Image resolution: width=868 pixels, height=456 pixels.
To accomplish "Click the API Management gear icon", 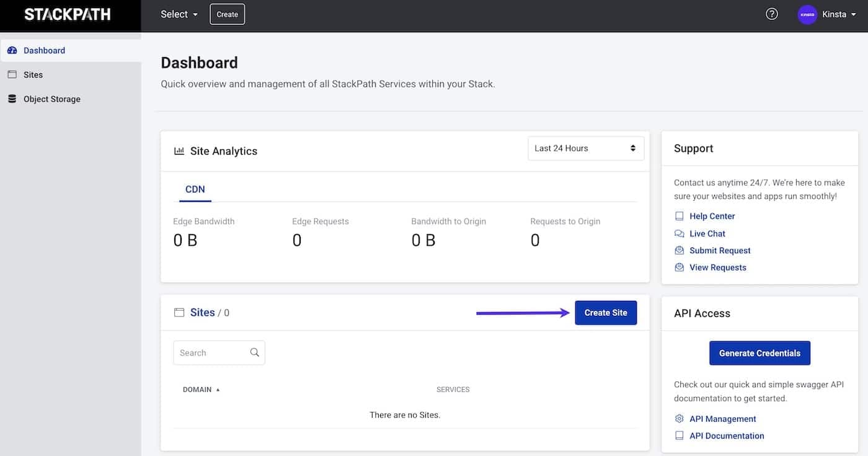I will 678,418.
